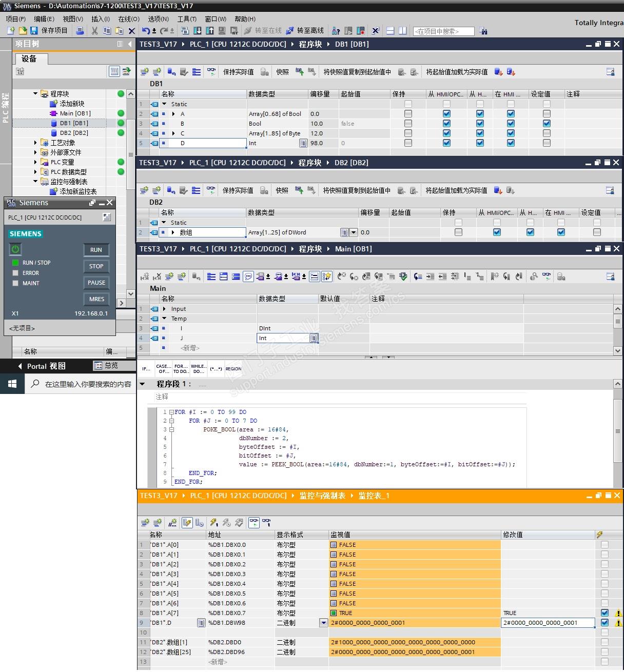Collapse the 监控与强制表 tree node

pyautogui.click(x=35, y=182)
